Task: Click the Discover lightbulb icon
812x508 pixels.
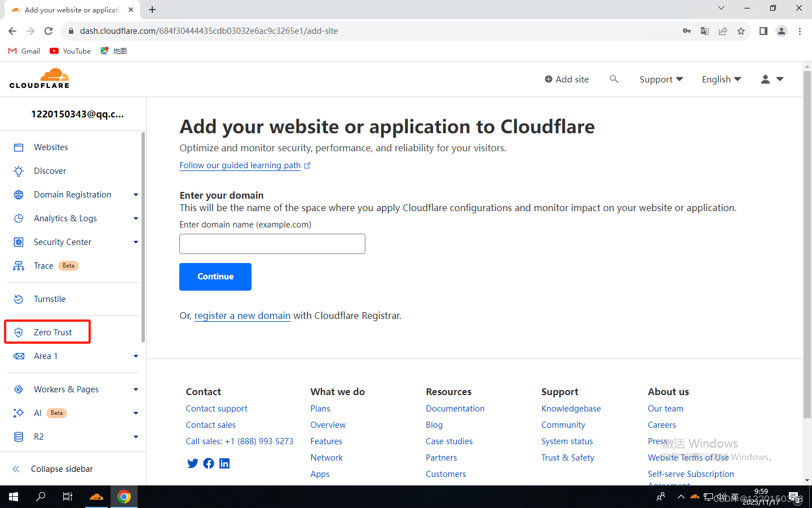Action: [x=19, y=171]
